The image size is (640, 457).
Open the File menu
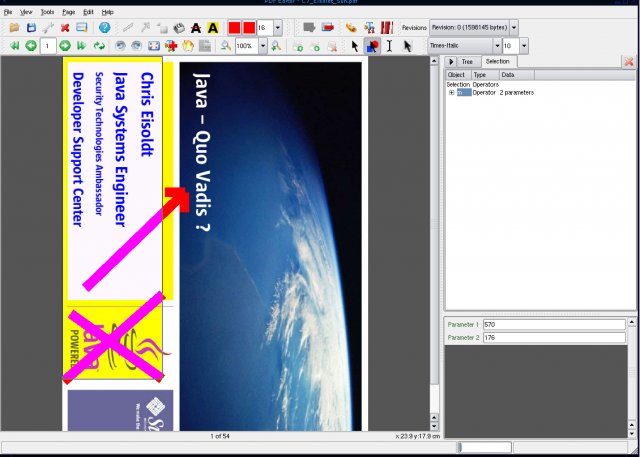[x=8, y=12]
